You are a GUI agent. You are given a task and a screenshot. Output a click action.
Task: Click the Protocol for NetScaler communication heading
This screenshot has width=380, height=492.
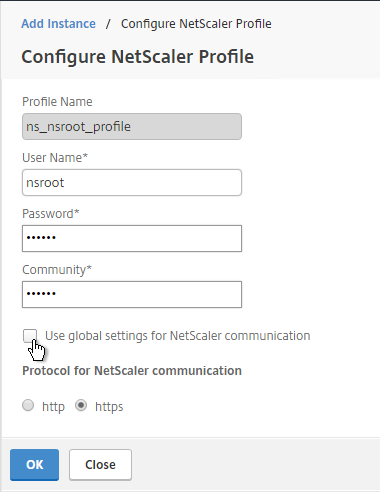(x=132, y=371)
